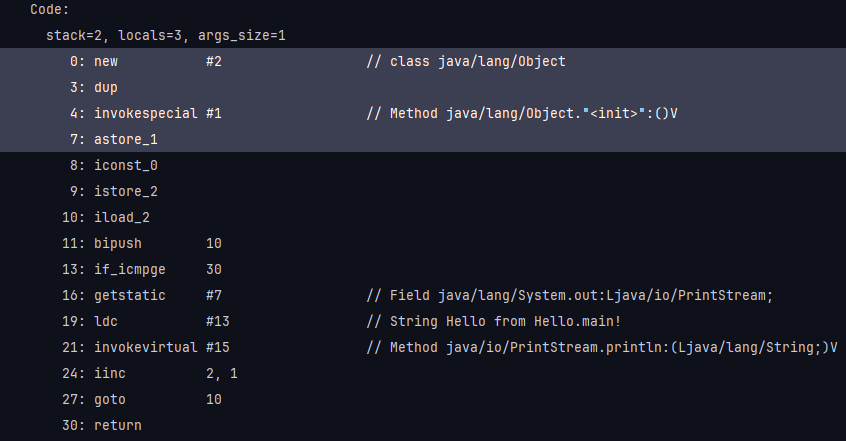Click the "invokespecial" instruction text
846x441 pixels.
(x=145, y=114)
